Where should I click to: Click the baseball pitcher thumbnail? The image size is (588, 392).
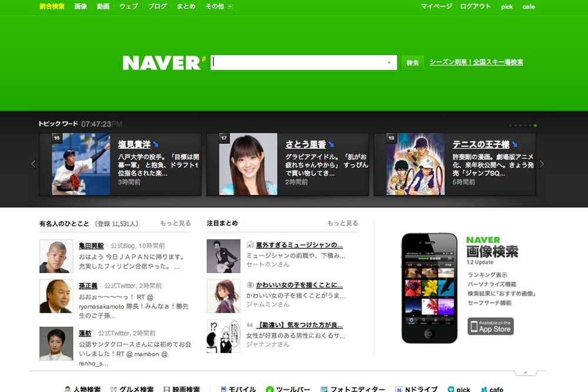point(81,164)
